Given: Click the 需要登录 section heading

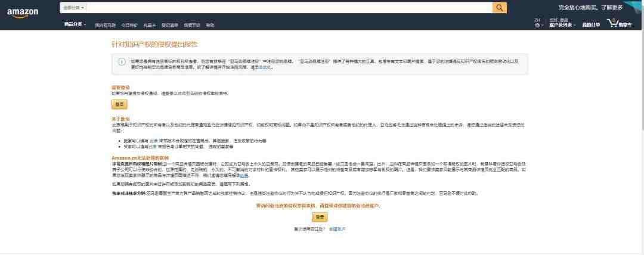Looking at the screenshot, I should pos(120,88).
